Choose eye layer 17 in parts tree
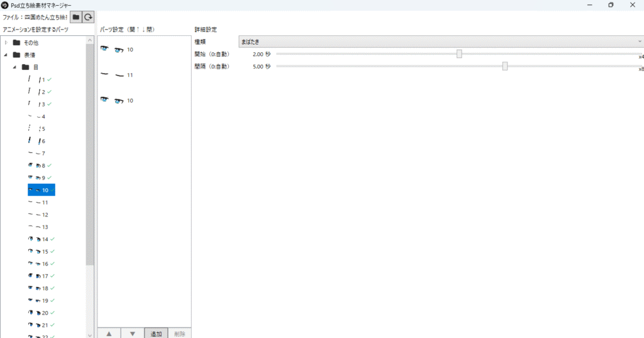 click(x=42, y=276)
